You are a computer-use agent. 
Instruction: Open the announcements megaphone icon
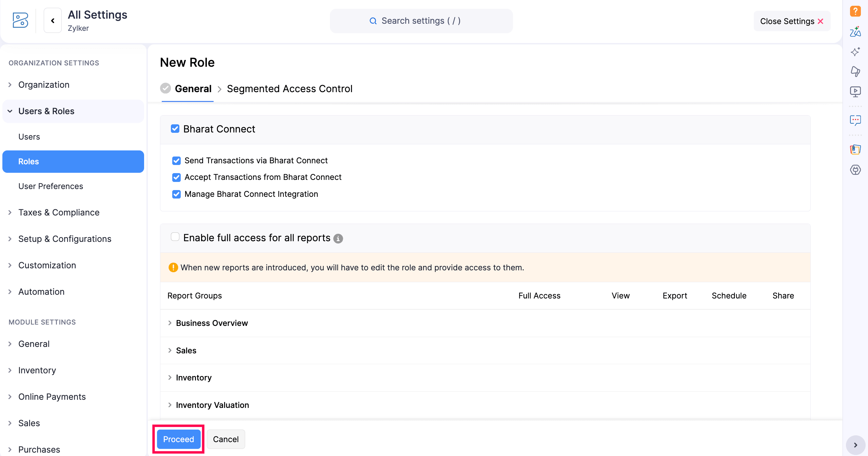(x=855, y=71)
